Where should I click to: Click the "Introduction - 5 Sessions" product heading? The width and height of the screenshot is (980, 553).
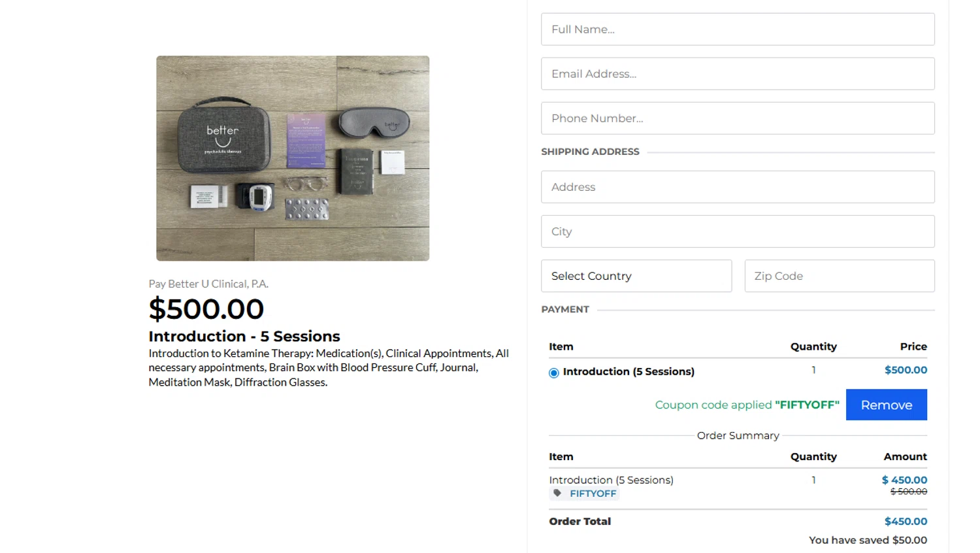click(244, 336)
